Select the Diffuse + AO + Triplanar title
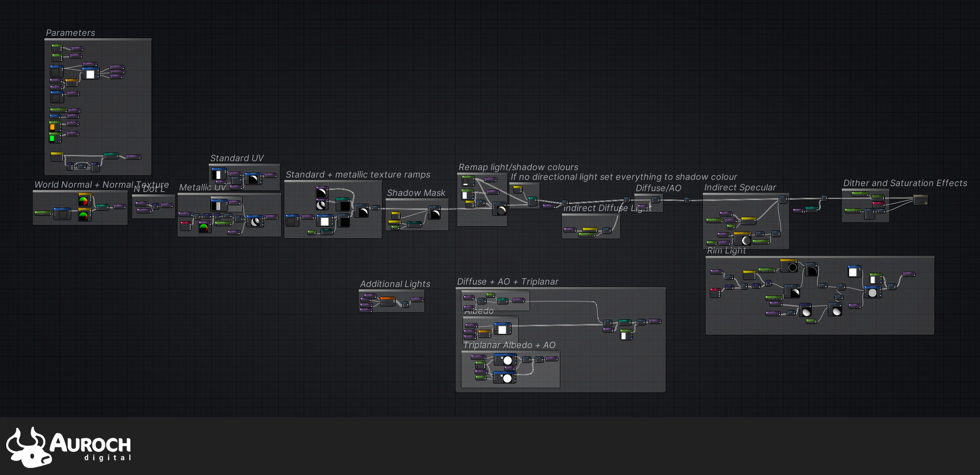 click(x=507, y=281)
